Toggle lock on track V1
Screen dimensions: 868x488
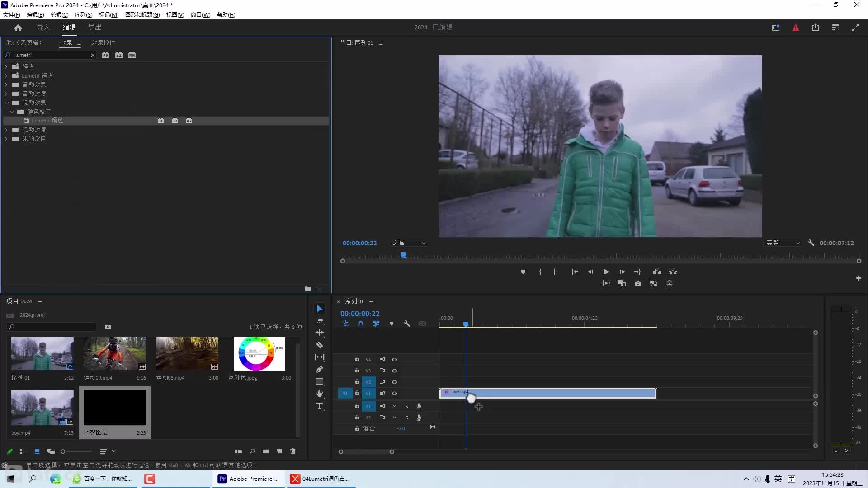pyautogui.click(x=357, y=393)
